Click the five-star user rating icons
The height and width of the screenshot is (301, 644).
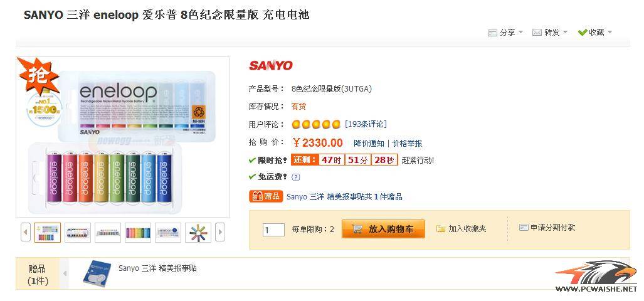(x=316, y=124)
